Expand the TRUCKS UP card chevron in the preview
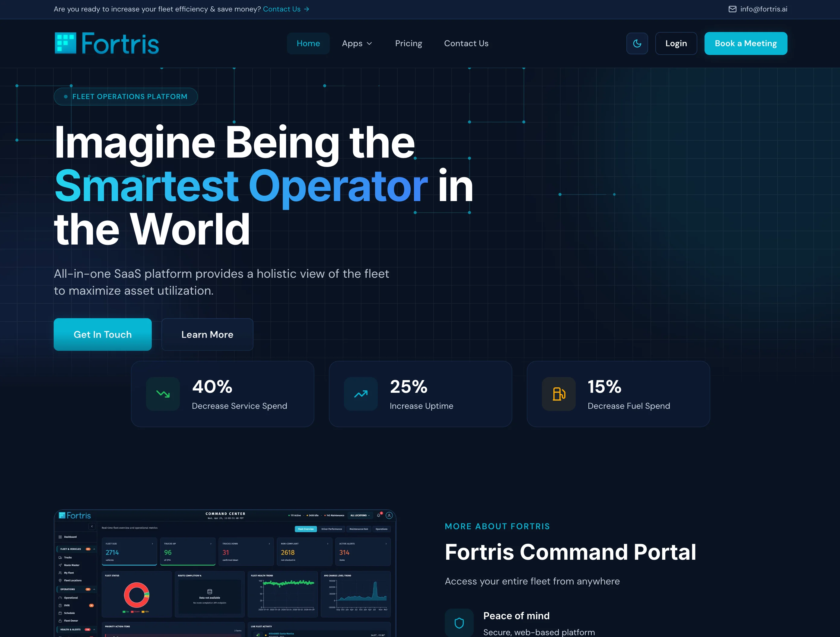The height and width of the screenshot is (637, 840). (x=211, y=543)
